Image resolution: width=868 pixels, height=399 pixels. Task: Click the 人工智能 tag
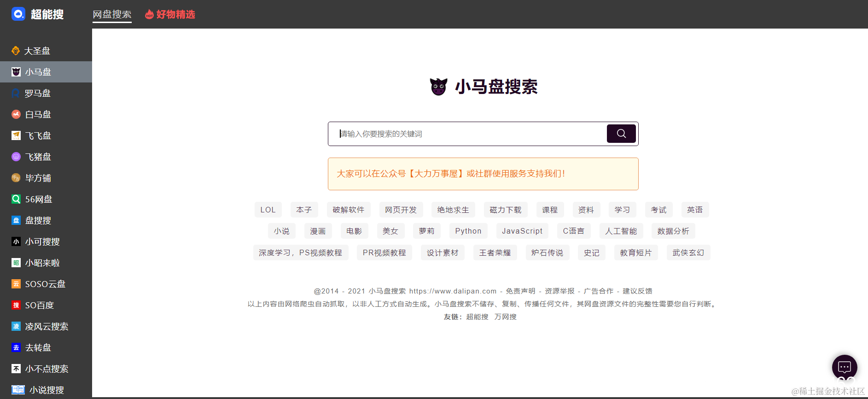621,231
